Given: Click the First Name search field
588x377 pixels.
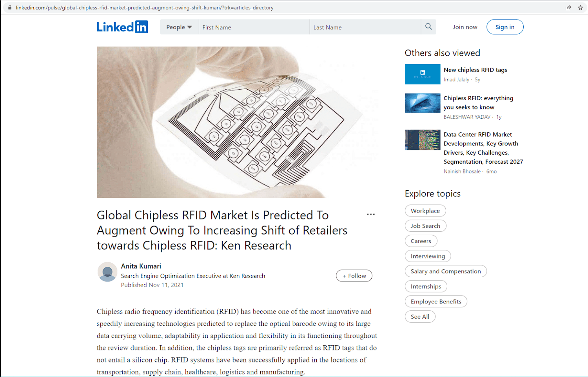Looking at the screenshot, I should pyautogui.click(x=254, y=27).
